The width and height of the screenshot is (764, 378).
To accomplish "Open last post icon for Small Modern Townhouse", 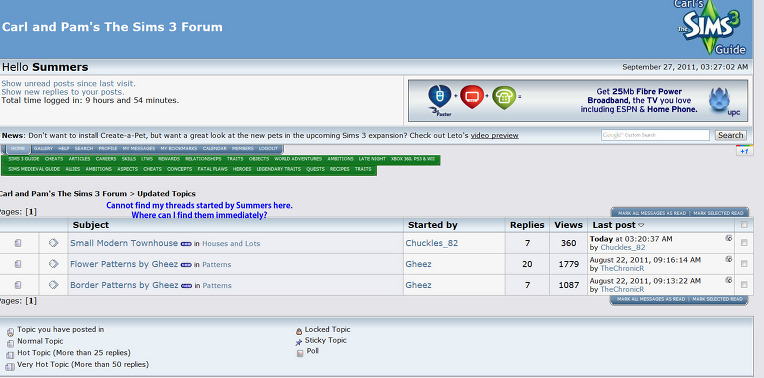I will (x=728, y=238).
